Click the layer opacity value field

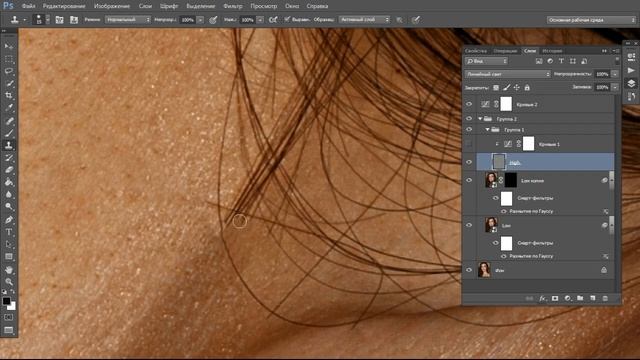click(x=602, y=74)
